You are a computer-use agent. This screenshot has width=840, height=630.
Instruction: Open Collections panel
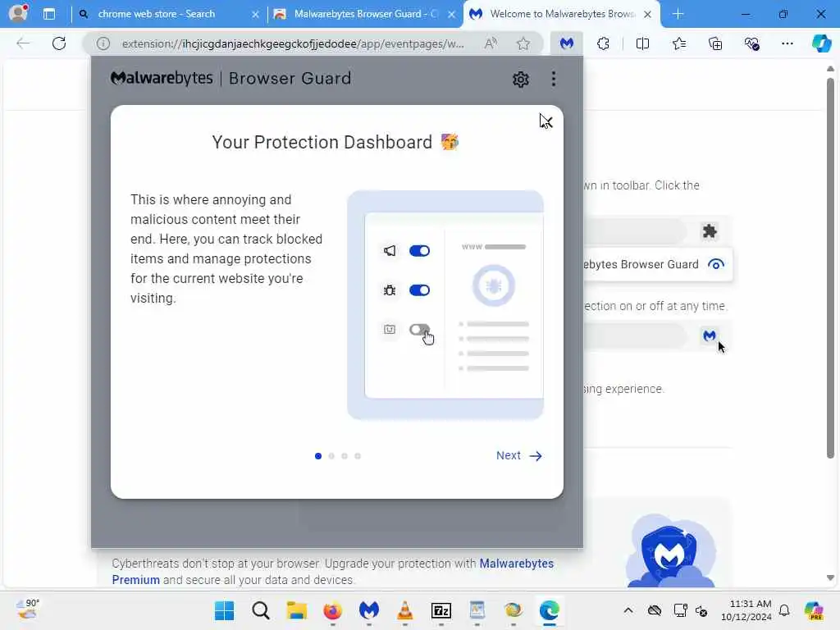[x=715, y=43]
